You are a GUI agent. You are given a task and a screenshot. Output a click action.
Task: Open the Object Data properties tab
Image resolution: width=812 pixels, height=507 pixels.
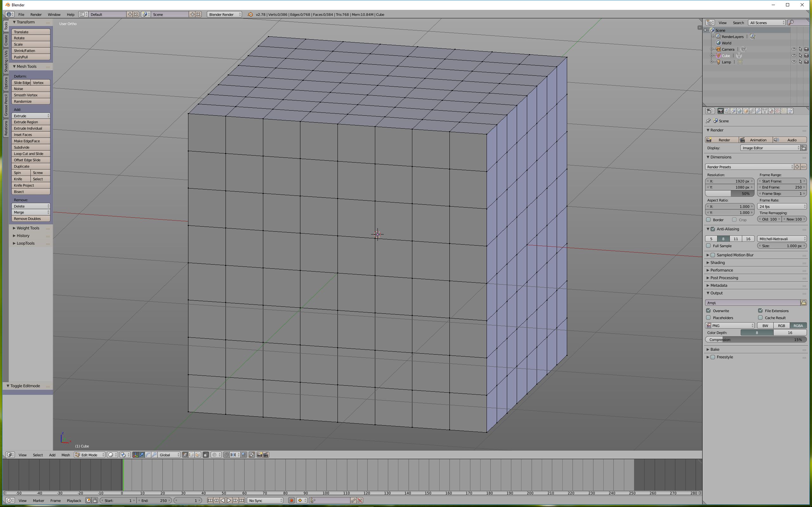tap(765, 111)
